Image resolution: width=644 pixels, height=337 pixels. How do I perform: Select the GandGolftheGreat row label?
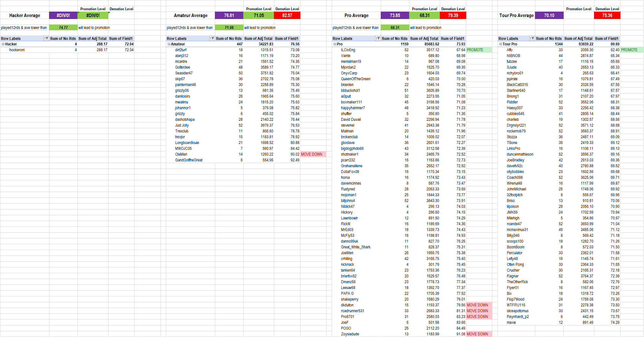(x=189, y=160)
